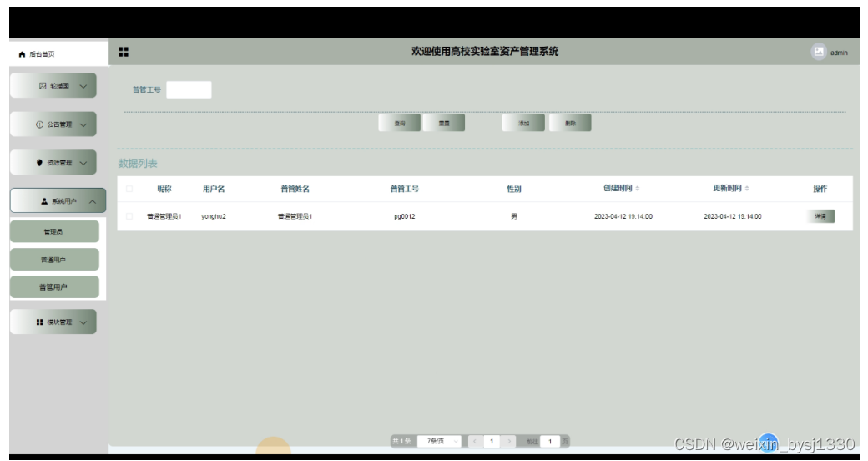Click the four-square icon on 模块管理
Viewport: 868px width, 461px height.
39,322
